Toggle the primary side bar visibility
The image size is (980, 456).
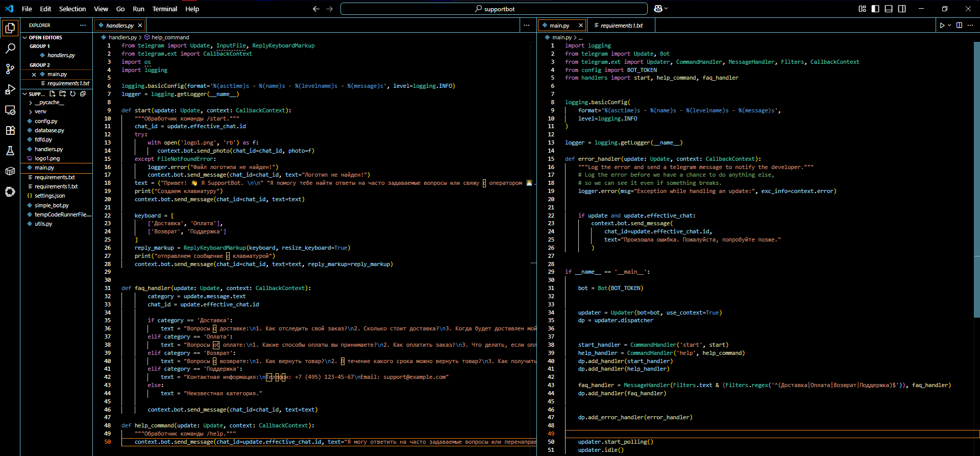875,9
